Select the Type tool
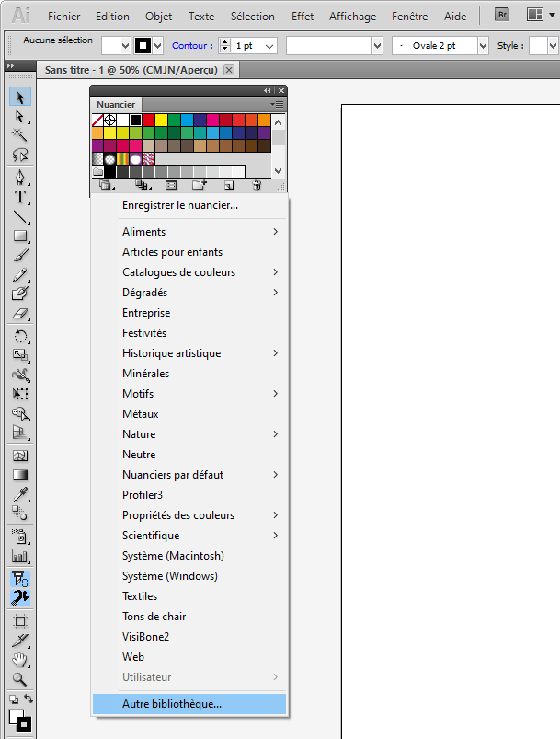Screen dimensions: 560x739 coord(20,197)
